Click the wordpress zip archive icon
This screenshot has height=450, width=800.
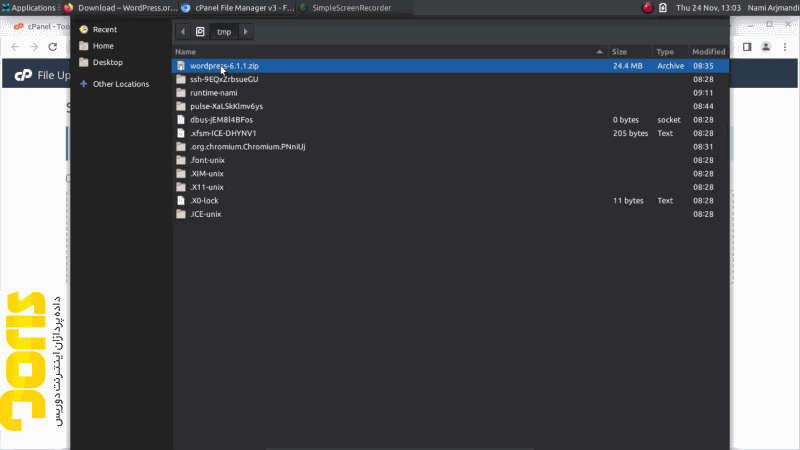(x=181, y=66)
